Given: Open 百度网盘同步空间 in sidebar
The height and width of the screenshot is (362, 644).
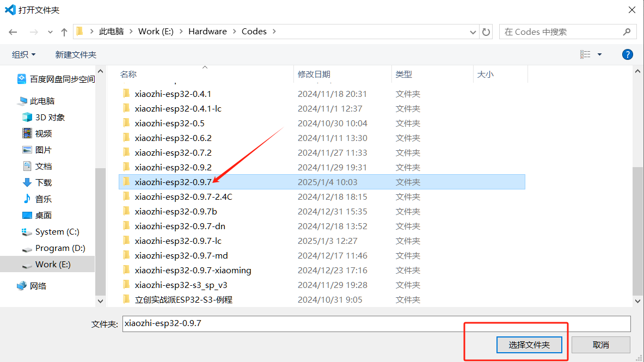Looking at the screenshot, I should tap(62, 79).
